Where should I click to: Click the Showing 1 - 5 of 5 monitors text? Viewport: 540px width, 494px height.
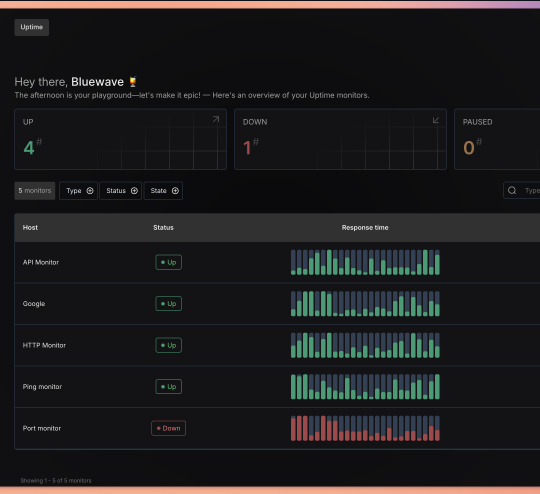[56, 481]
